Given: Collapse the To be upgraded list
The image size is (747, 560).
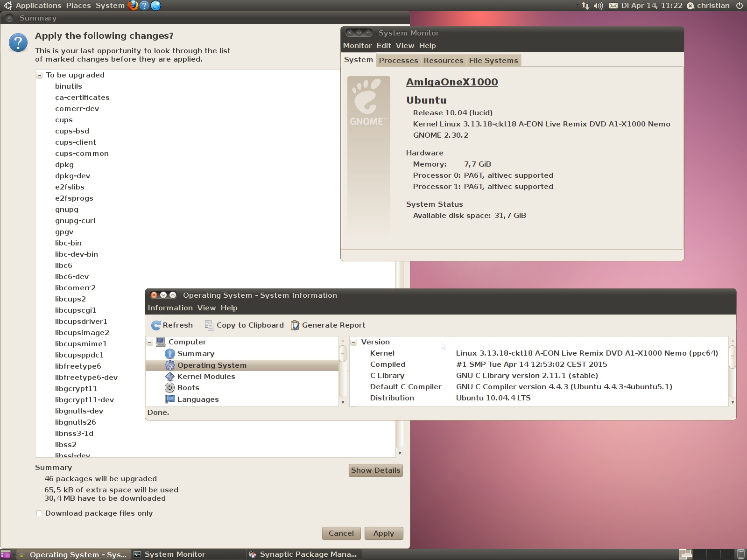Looking at the screenshot, I should (x=40, y=75).
